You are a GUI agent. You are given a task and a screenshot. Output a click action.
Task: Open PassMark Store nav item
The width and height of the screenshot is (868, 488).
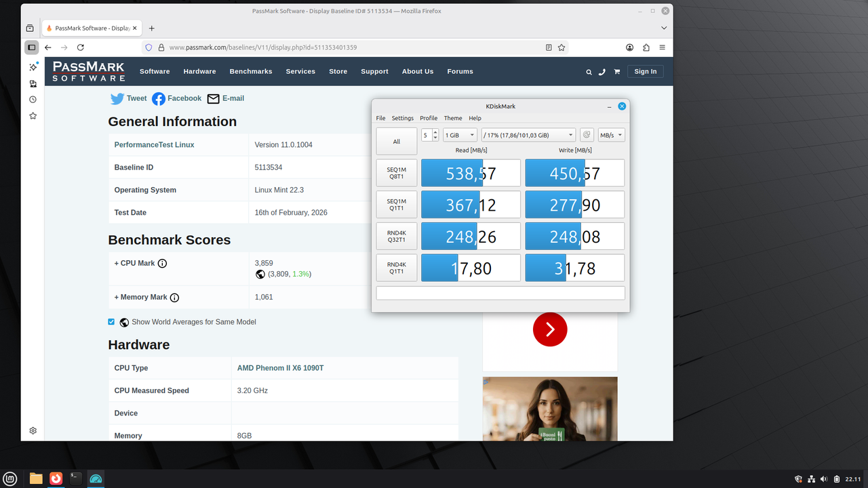[338, 72]
